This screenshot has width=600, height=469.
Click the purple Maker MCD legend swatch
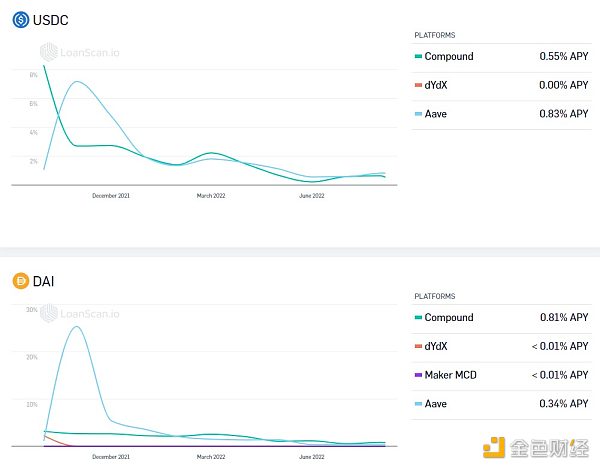click(418, 375)
